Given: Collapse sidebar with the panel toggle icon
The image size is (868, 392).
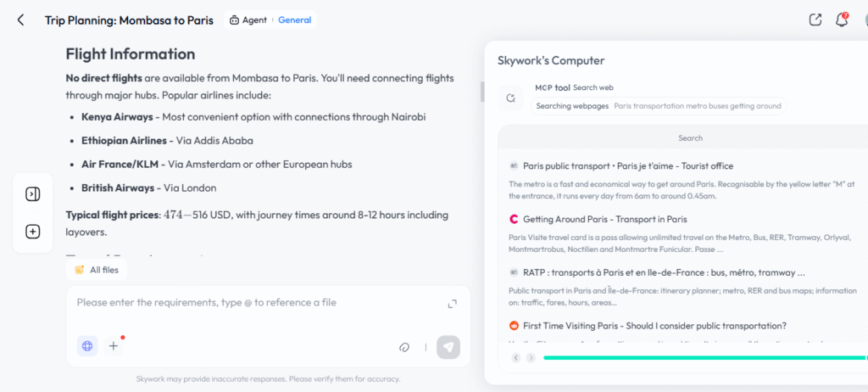Looking at the screenshot, I should (x=33, y=194).
